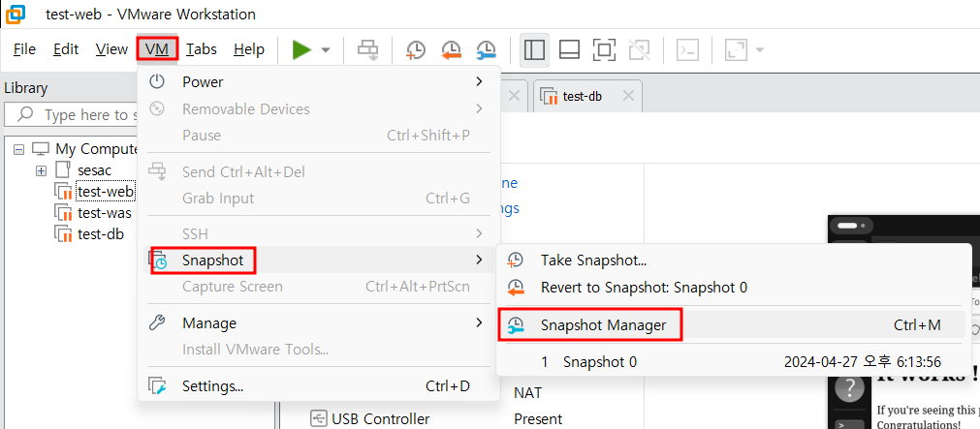Image resolution: width=980 pixels, height=429 pixels.
Task: Enter full screen mode icon
Action: click(x=604, y=50)
